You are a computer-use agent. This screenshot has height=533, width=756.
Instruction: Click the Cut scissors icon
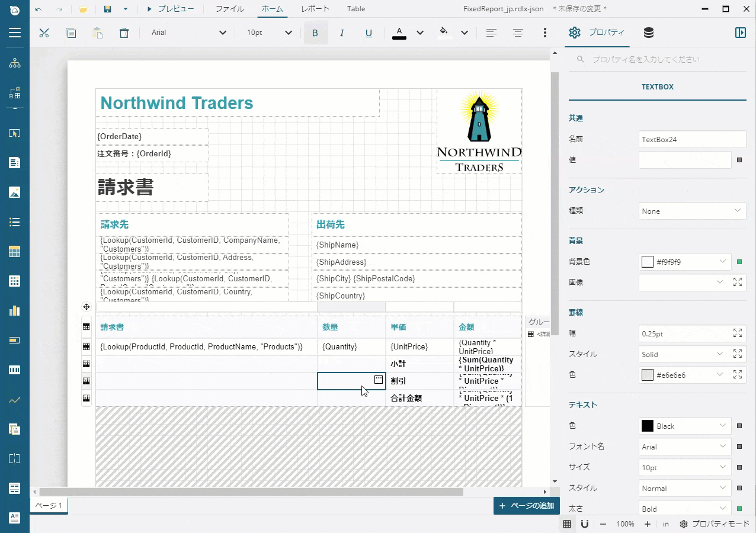pyautogui.click(x=44, y=33)
